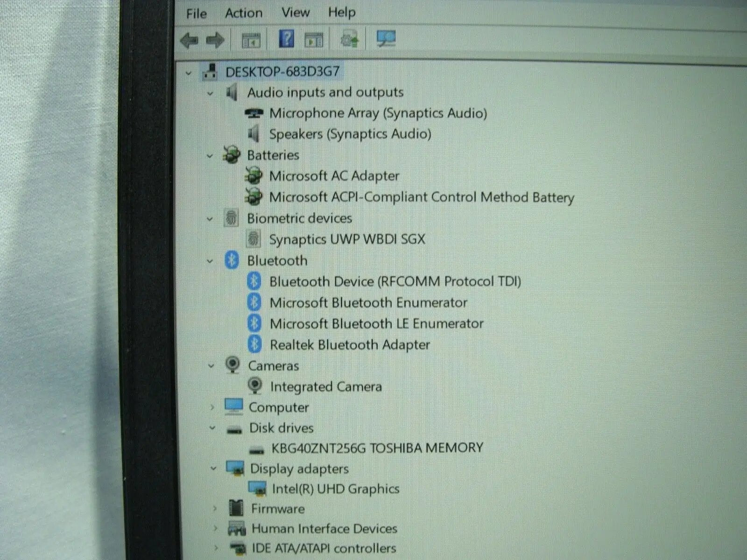
Task: Click the ACPI-Compliant Control Method Battery icon
Action: 254,197
